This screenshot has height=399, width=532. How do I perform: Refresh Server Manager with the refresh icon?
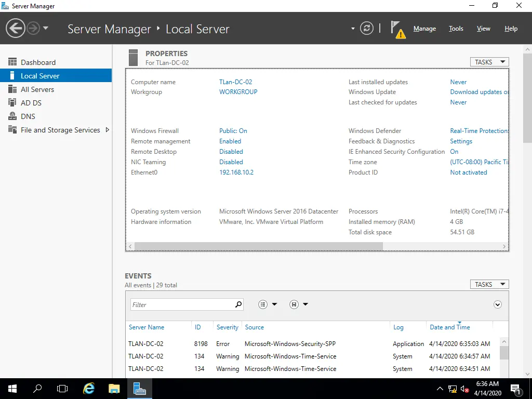pos(366,28)
